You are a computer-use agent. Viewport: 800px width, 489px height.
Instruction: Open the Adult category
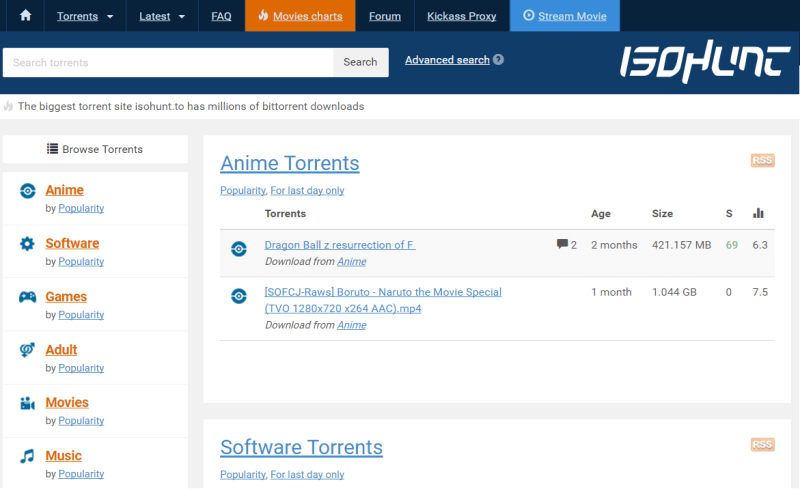coord(61,350)
